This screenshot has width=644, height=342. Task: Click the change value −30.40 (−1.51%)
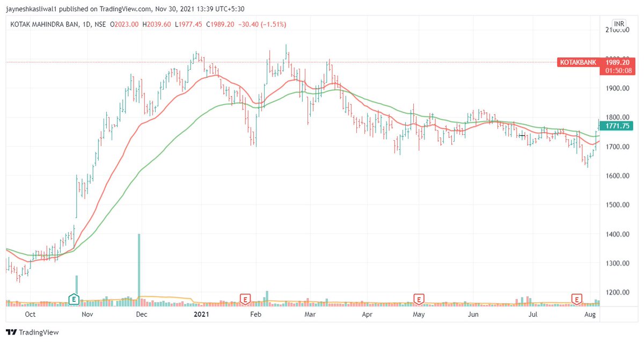coord(262,25)
